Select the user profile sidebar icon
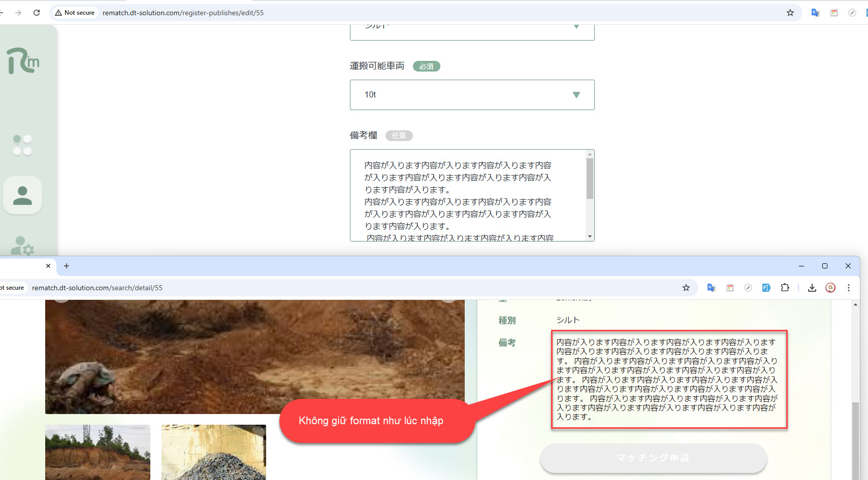This screenshot has height=480, width=868. pos(22,195)
